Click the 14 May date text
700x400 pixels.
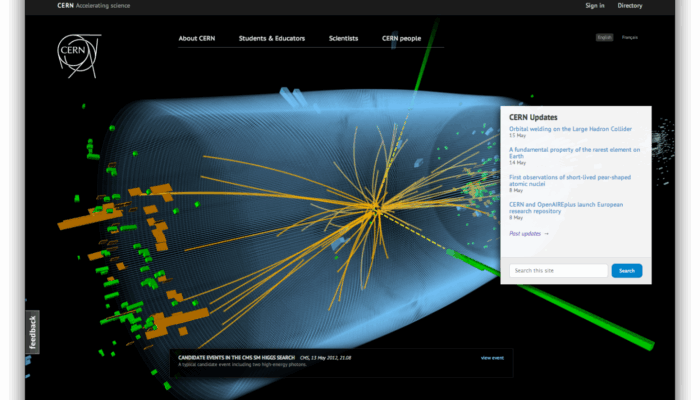point(517,162)
